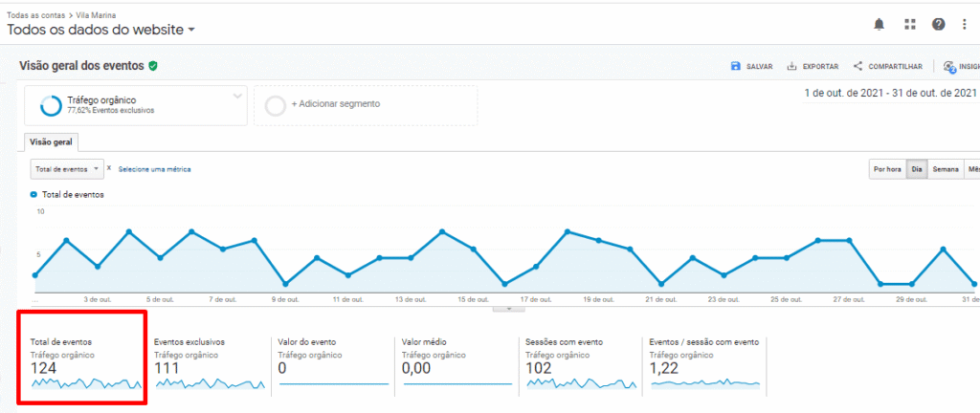This screenshot has width=980, height=413.
Task: Open the notifications bell icon
Action: [880, 24]
